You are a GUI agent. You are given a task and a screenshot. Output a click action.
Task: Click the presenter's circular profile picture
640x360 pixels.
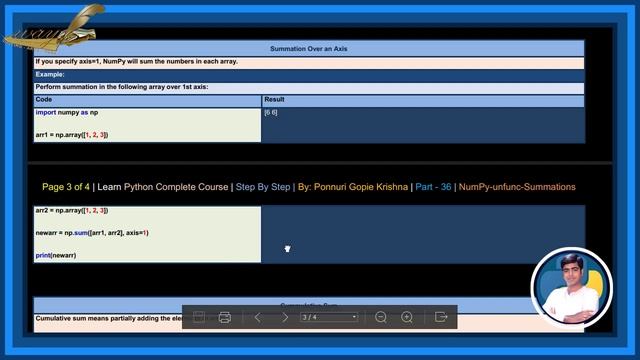(x=571, y=287)
